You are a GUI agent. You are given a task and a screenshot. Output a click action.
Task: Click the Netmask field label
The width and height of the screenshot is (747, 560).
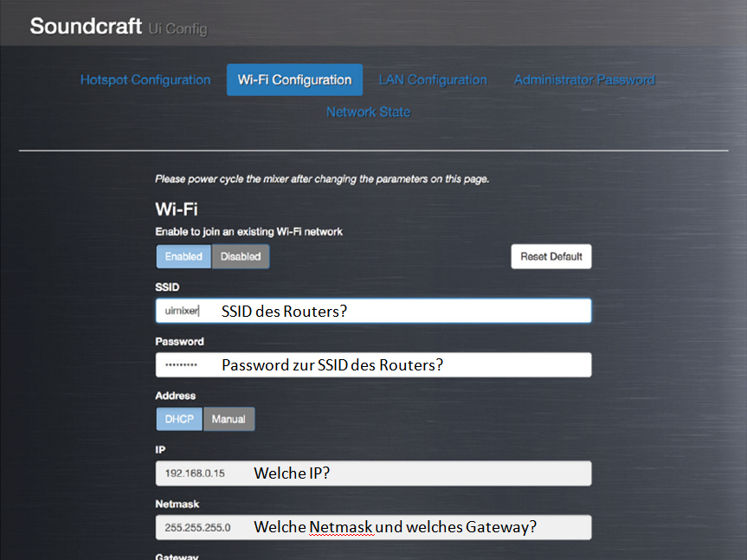click(177, 505)
